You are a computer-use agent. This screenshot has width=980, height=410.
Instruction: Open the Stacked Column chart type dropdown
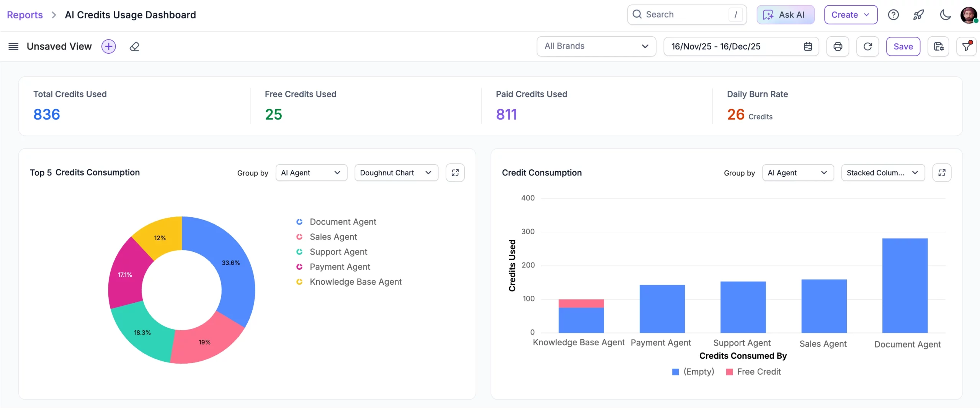883,173
